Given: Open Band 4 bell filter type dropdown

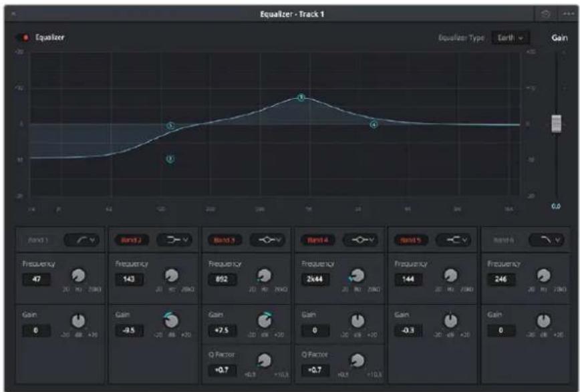Looking at the screenshot, I should point(361,240).
